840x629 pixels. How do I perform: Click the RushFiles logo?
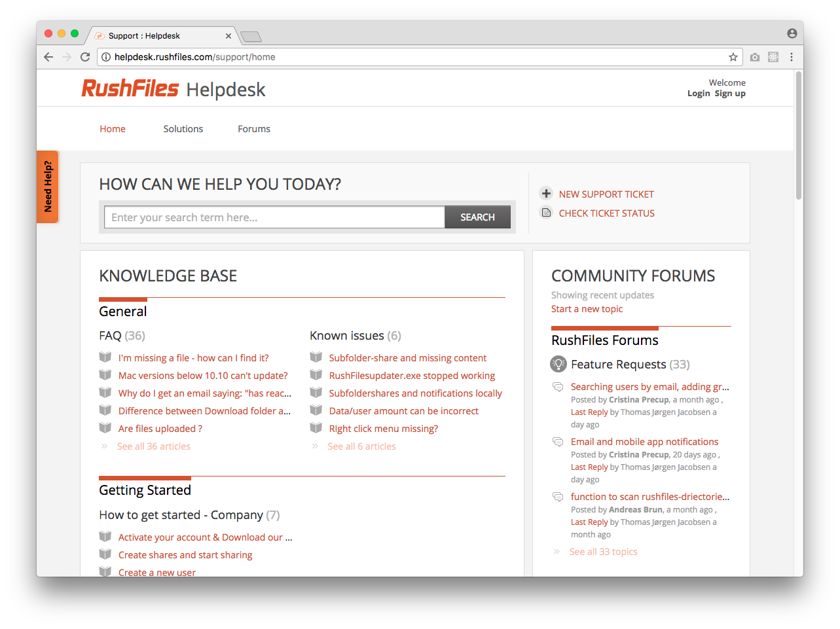tap(130, 88)
